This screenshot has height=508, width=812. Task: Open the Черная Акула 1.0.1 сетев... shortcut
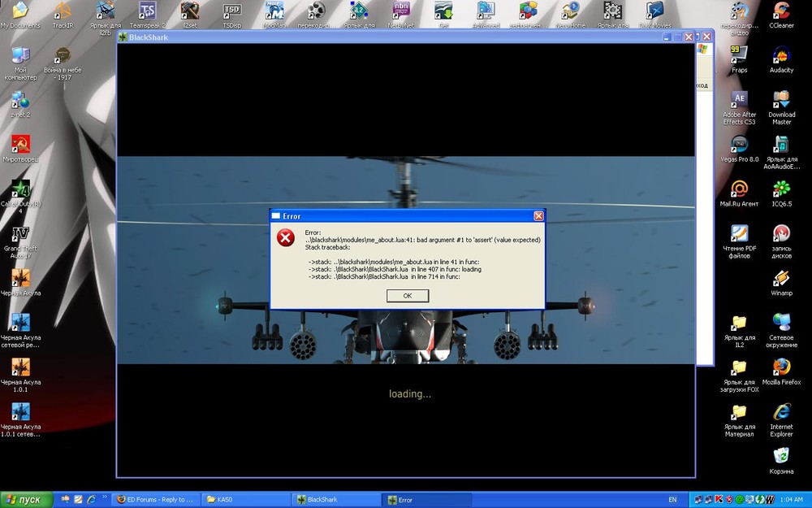click(x=21, y=420)
